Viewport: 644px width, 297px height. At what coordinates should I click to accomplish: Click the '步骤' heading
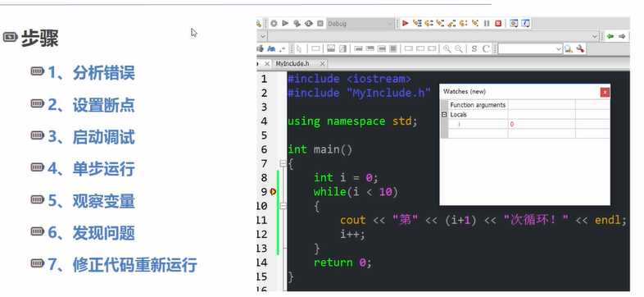click(x=39, y=39)
